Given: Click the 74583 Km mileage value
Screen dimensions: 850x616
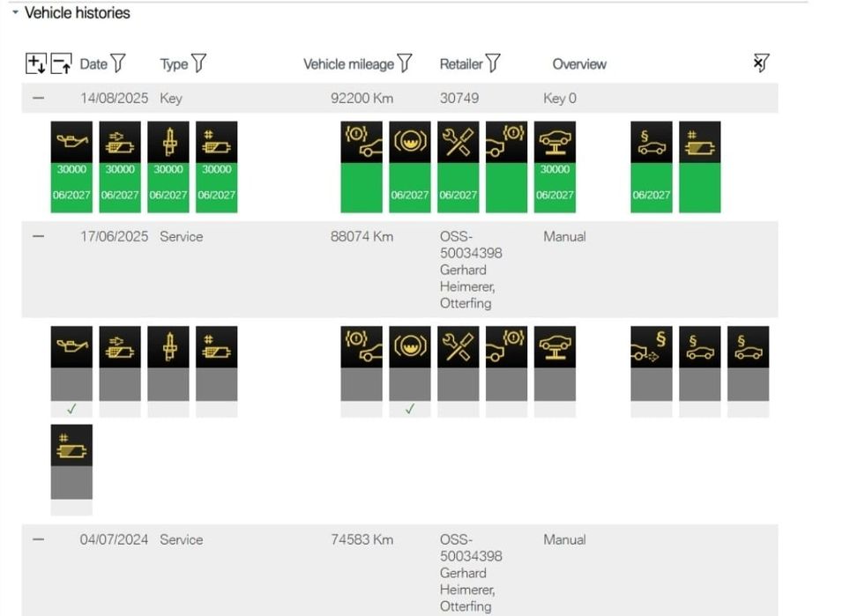Looking at the screenshot, I should tap(362, 539).
